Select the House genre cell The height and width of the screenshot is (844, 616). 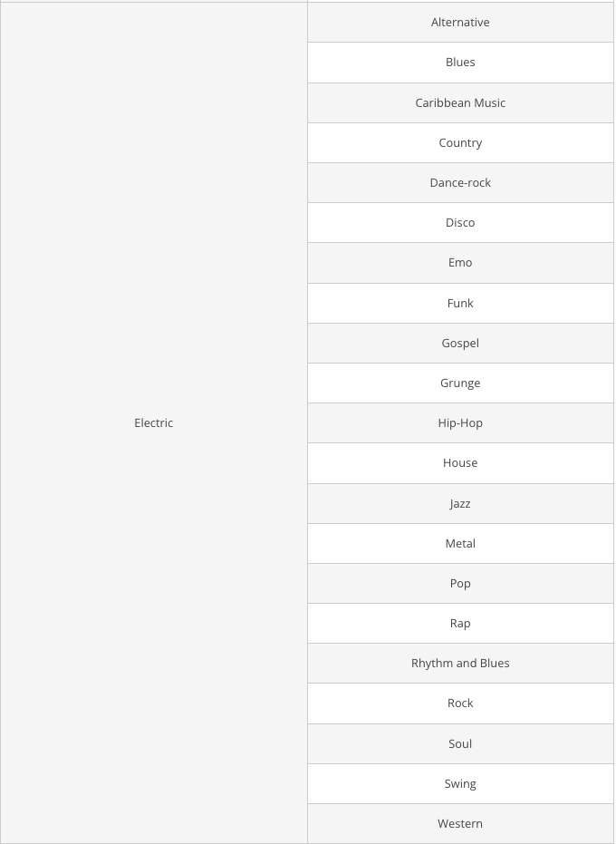click(x=460, y=462)
